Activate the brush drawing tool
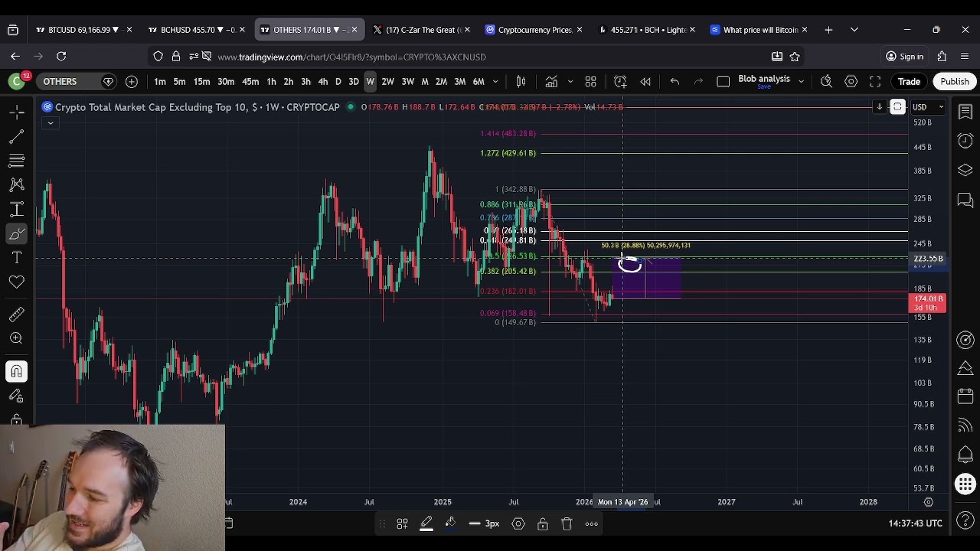Viewport: 980px width, 551px height. [x=16, y=233]
